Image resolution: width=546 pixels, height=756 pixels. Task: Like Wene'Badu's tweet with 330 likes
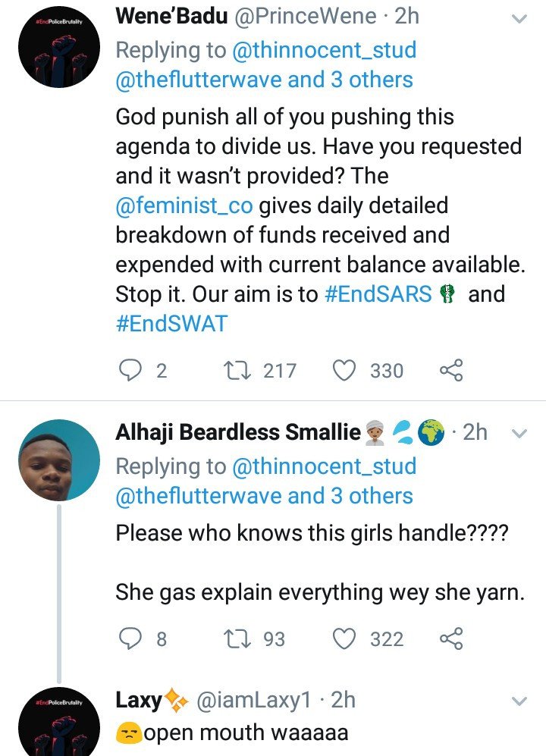pos(345,370)
